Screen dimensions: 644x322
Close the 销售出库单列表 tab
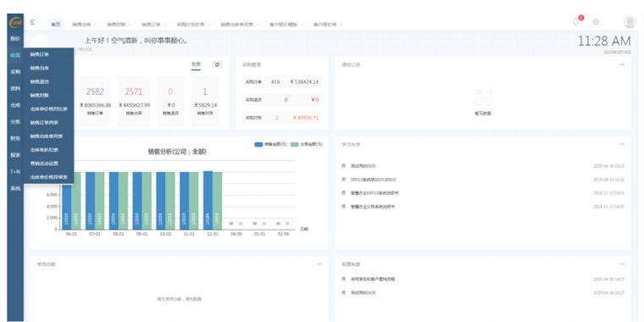(258, 25)
